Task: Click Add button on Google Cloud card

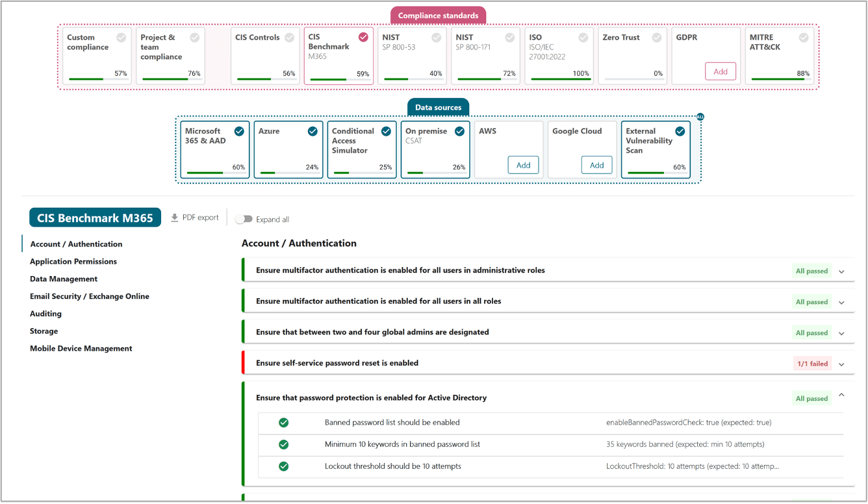Action: coord(596,165)
